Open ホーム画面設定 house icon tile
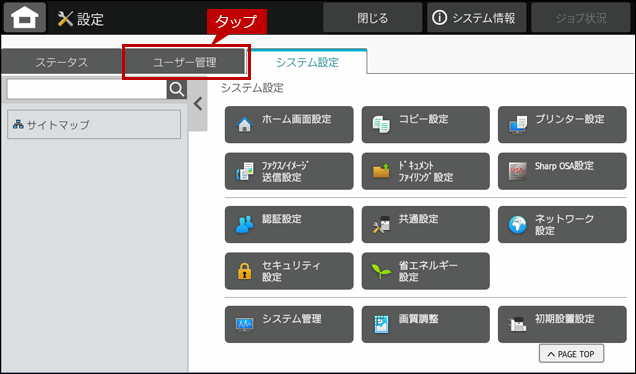This screenshot has height=374, width=636. pos(289,125)
